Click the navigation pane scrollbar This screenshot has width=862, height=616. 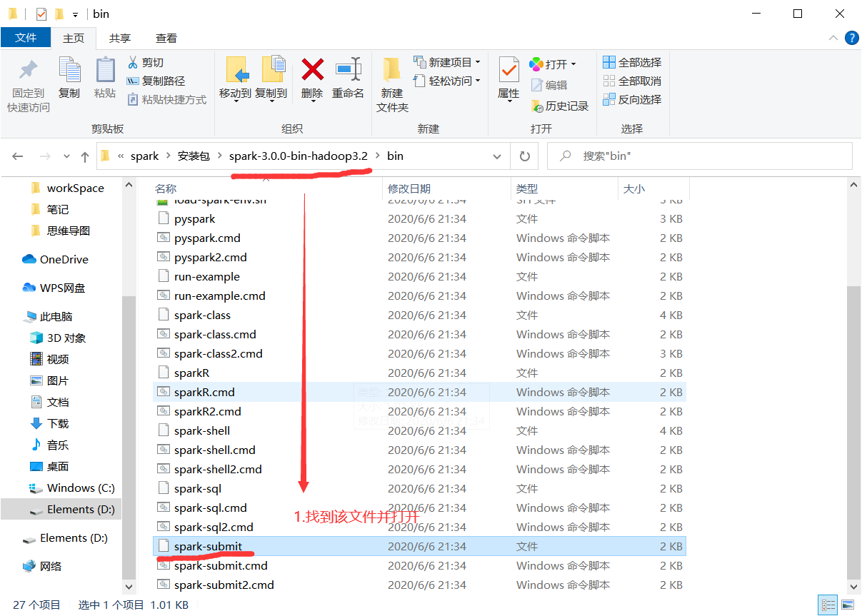pyautogui.click(x=129, y=437)
